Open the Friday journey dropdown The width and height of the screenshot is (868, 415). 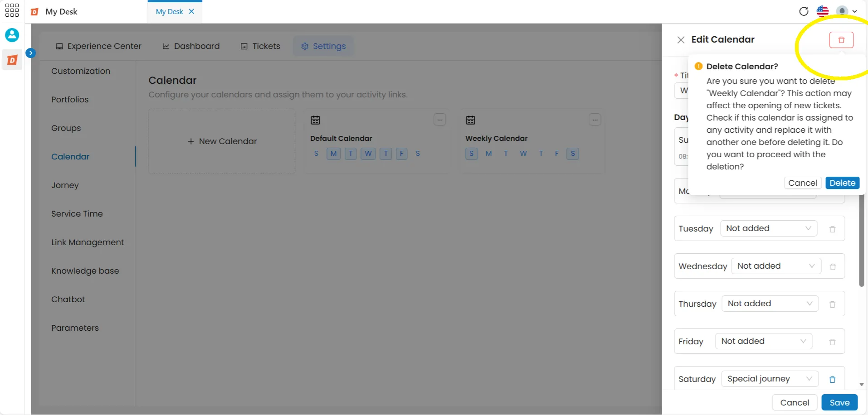[x=764, y=341]
